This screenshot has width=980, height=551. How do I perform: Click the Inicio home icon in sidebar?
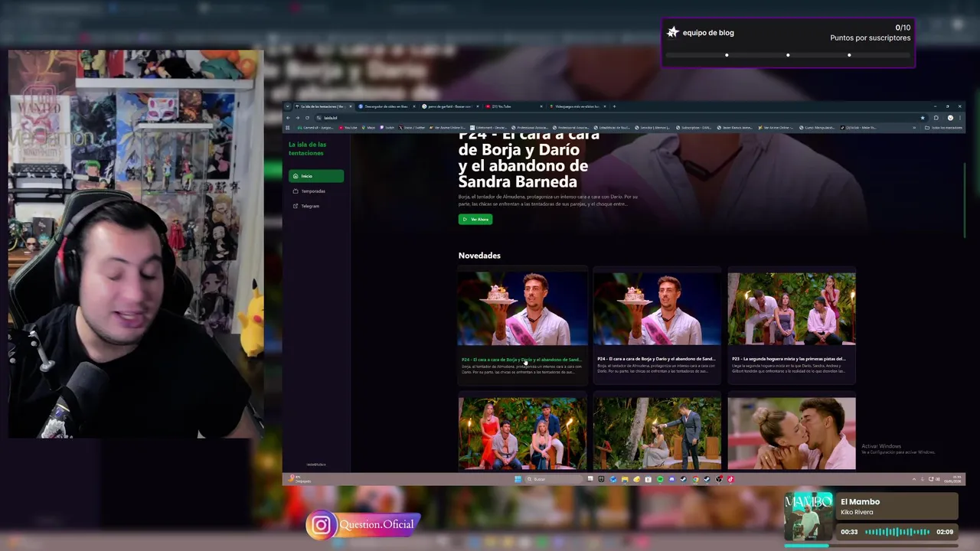coord(296,176)
